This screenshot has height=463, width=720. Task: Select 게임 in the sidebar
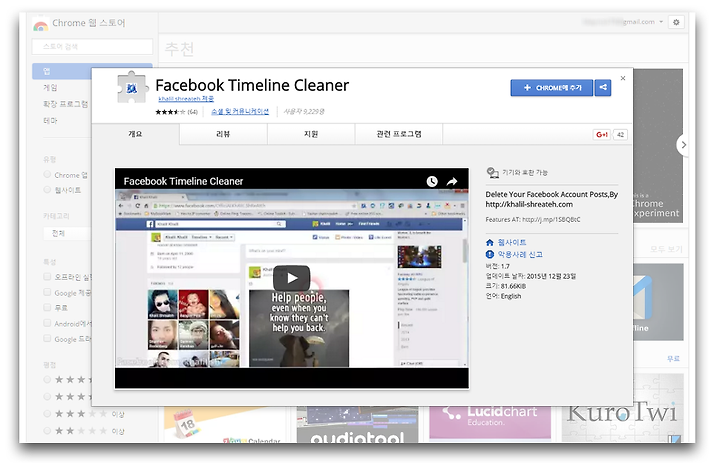[51, 88]
